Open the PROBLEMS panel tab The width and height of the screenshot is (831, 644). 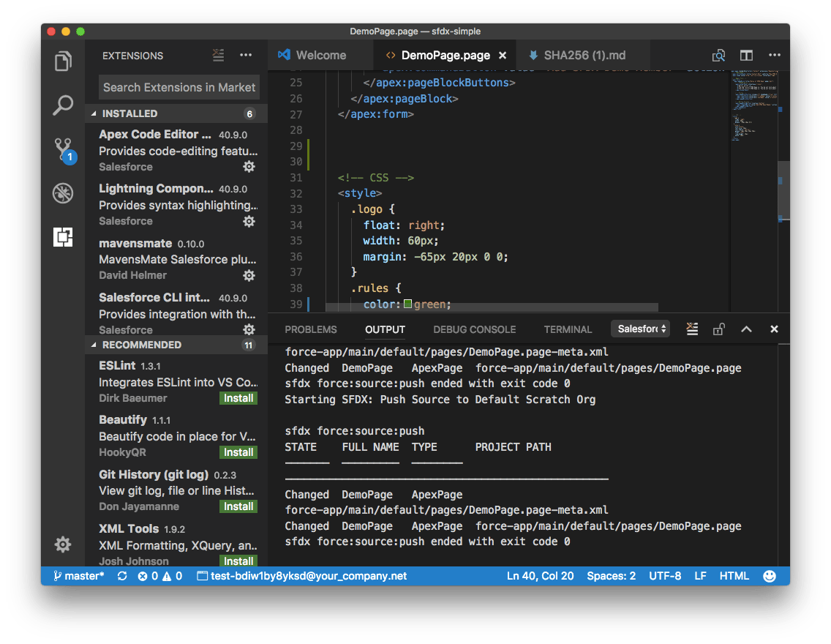tap(311, 330)
